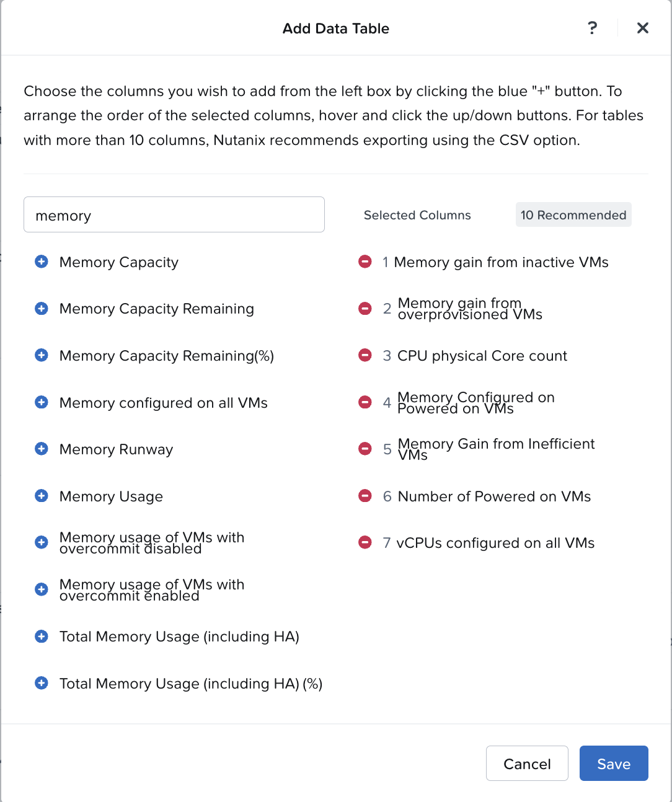Viewport: 672px width, 802px height.
Task: Add Memory configured on all VMs column
Action: 42,402
